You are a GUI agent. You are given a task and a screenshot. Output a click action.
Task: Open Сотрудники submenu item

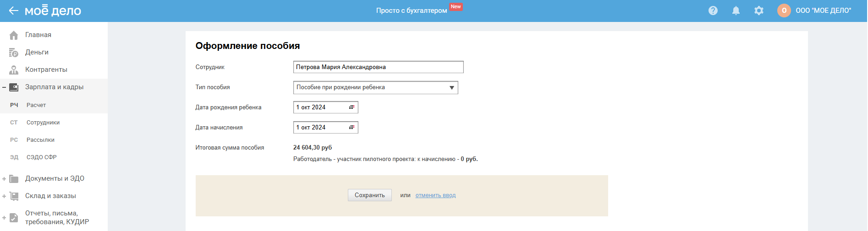click(x=43, y=123)
